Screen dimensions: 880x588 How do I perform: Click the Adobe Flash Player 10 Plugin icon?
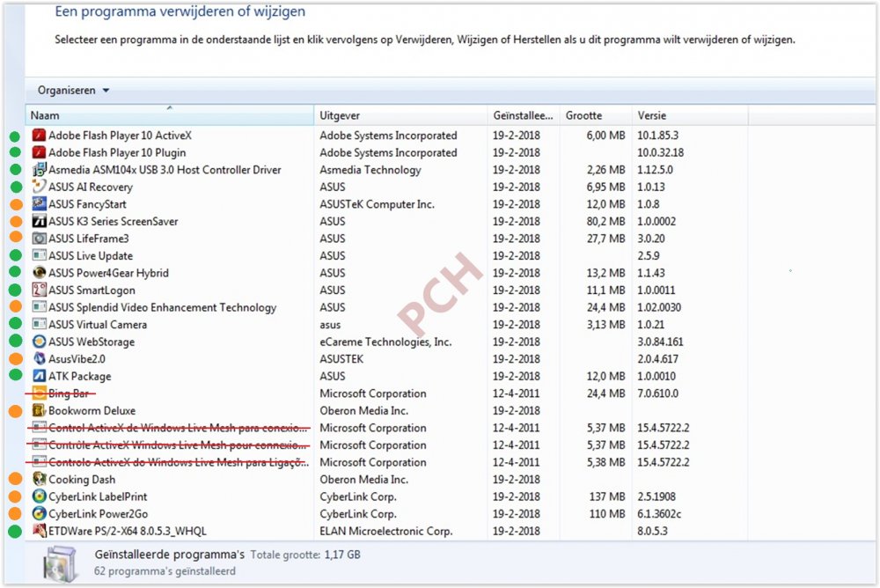click(x=39, y=153)
